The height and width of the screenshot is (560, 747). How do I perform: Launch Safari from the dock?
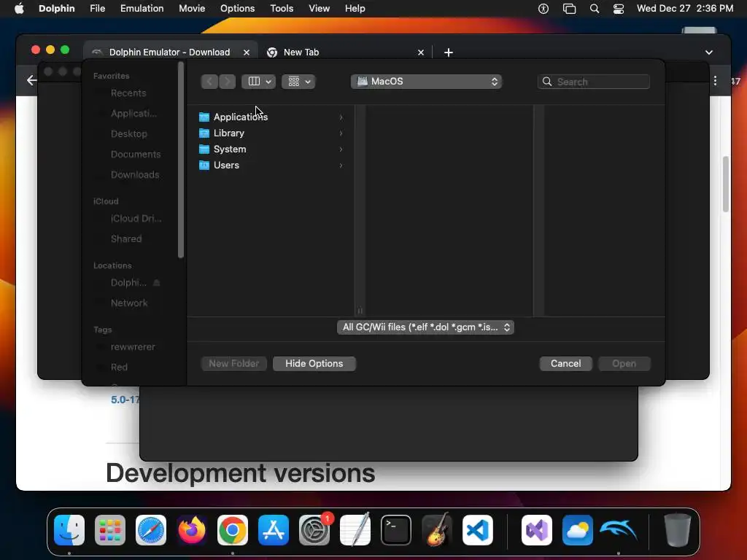tap(151, 530)
